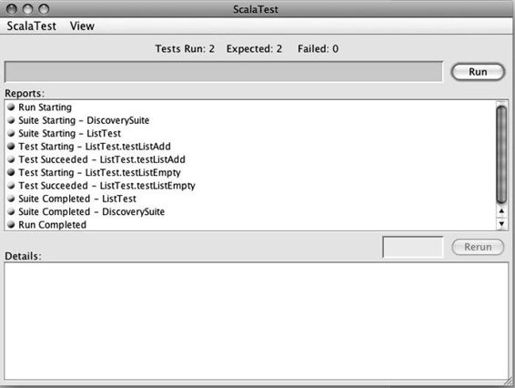The image size is (515, 388).
Task: Open the ScalaTest menu
Action: point(32,26)
